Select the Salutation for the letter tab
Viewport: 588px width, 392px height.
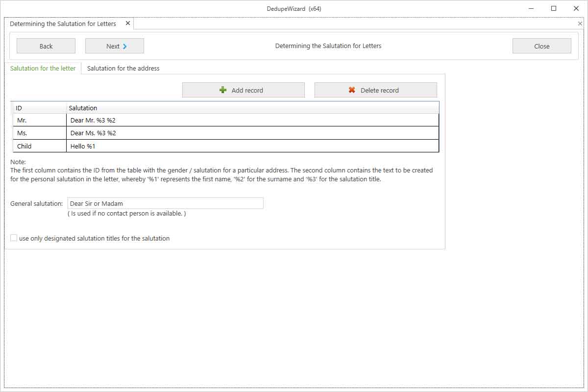point(43,69)
